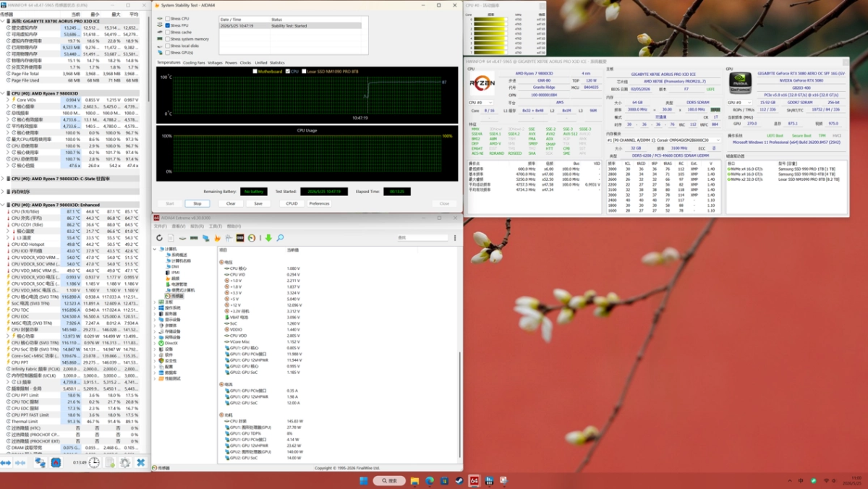Click the disk drive icon in AIDA64 toolbar

click(x=182, y=238)
